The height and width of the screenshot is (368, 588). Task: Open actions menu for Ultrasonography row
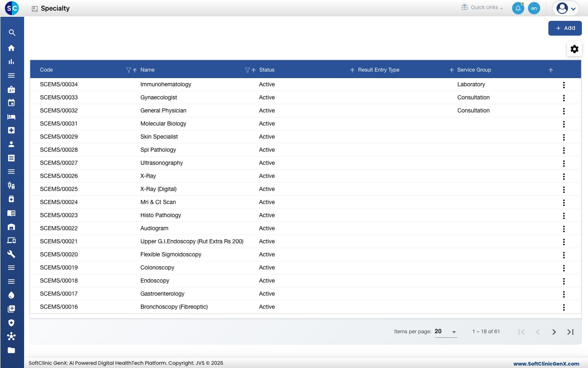tap(564, 163)
